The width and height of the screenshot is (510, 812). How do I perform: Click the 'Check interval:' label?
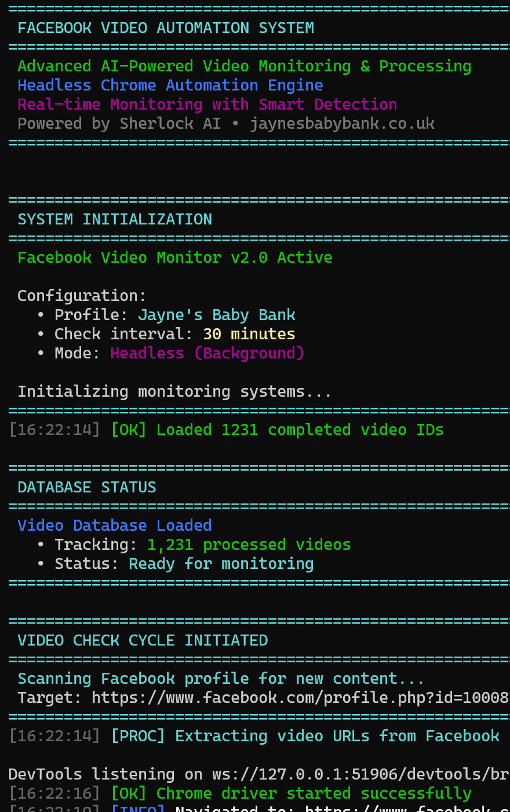click(124, 334)
